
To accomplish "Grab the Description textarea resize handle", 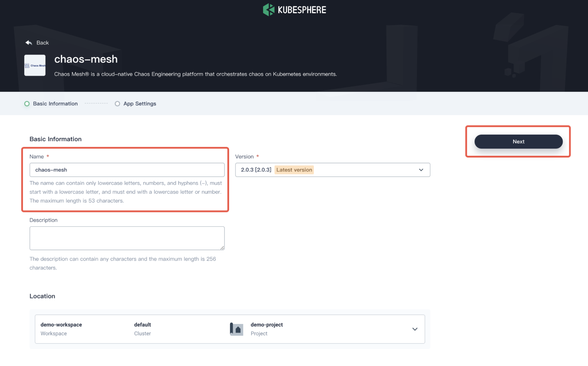I will pyautogui.click(x=222, y=248).
